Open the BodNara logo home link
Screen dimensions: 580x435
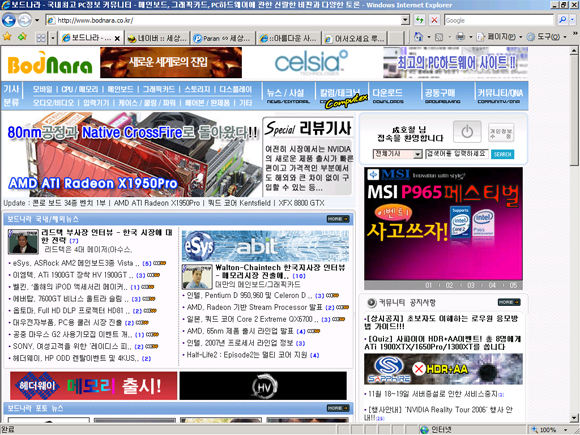(50, 63)
